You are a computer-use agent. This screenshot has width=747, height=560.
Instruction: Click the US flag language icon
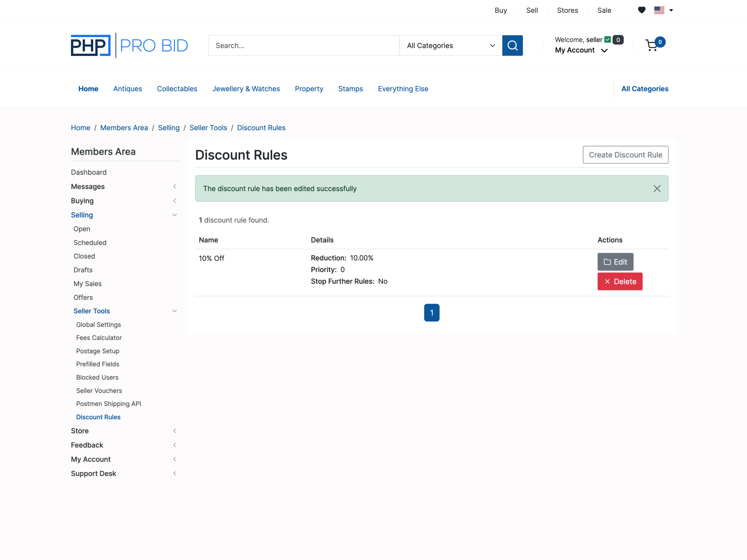(659, 10)
